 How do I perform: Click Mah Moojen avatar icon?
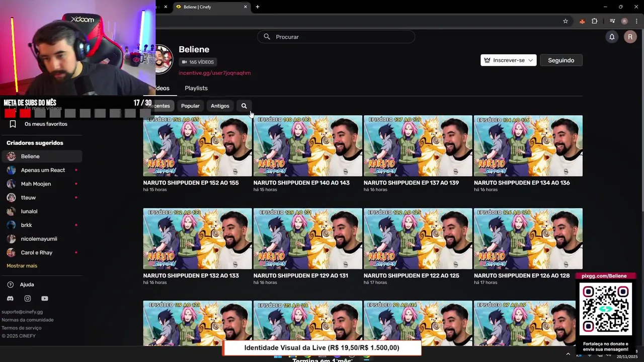(11, 184)
